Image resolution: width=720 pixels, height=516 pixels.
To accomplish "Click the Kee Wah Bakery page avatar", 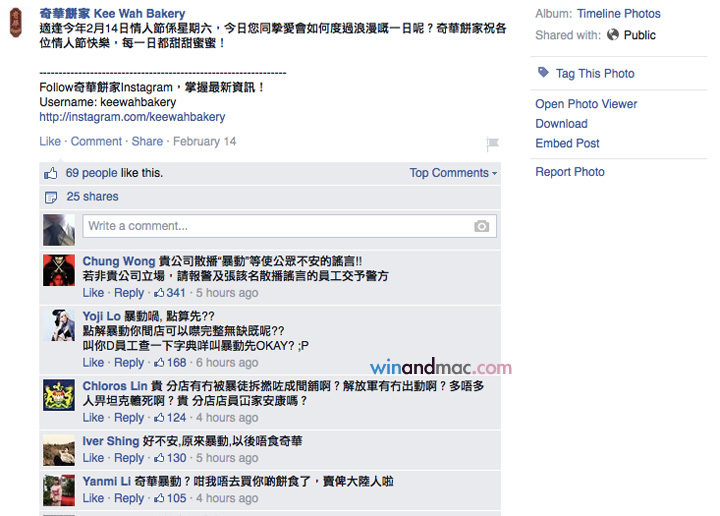I will point(16,22).
